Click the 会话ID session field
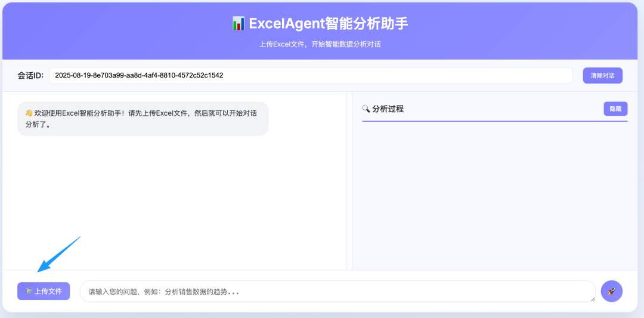 [x=311, y=76]
